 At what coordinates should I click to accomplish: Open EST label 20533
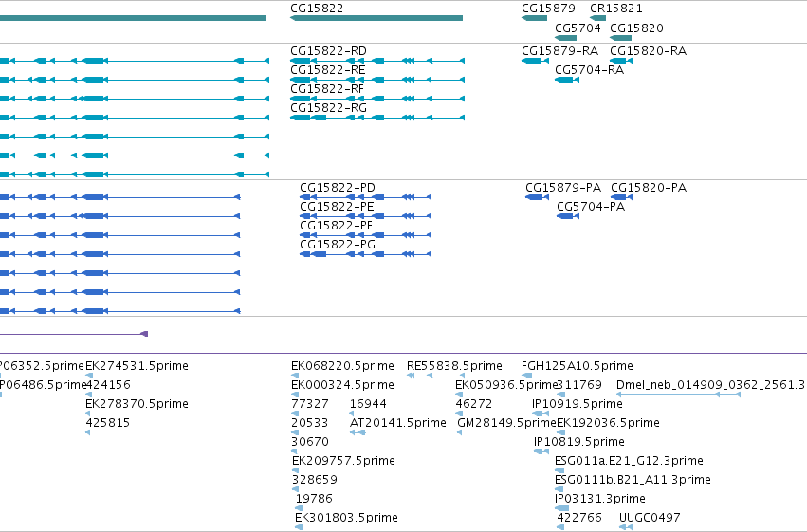(x=309, y=423)
